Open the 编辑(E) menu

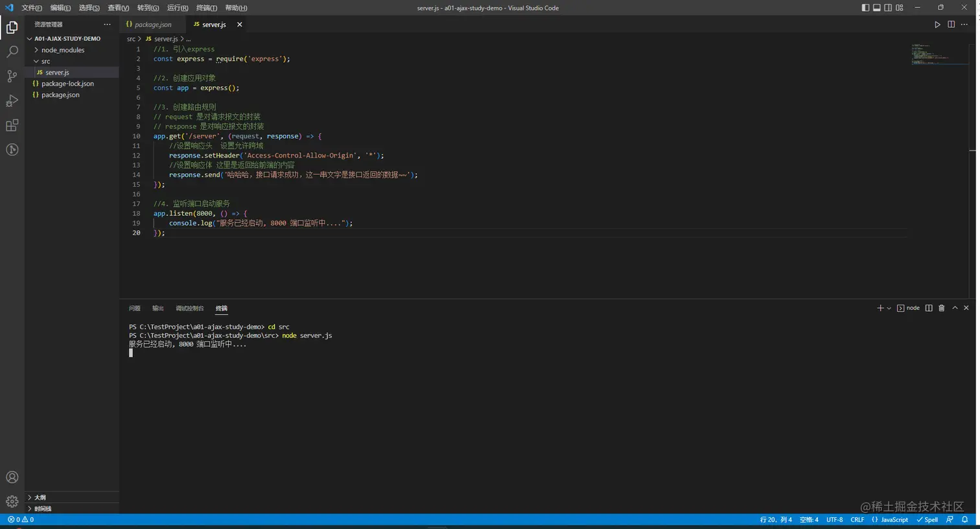point(60,8)
